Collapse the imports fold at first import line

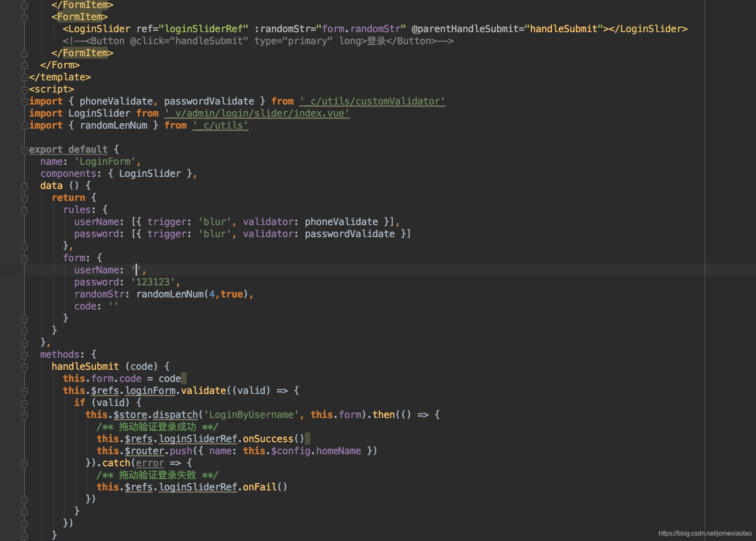[x=25, y=101]
